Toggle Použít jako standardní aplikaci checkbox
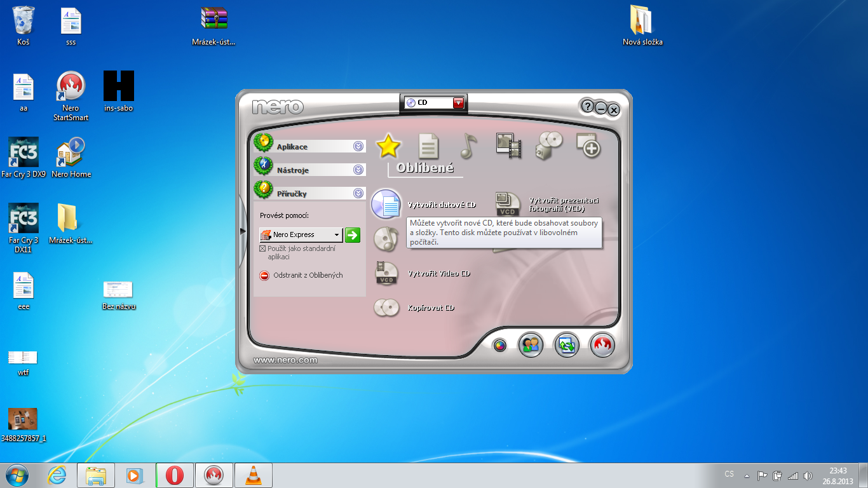The width and height of the screenshot is (868, 488). (262, 249)
